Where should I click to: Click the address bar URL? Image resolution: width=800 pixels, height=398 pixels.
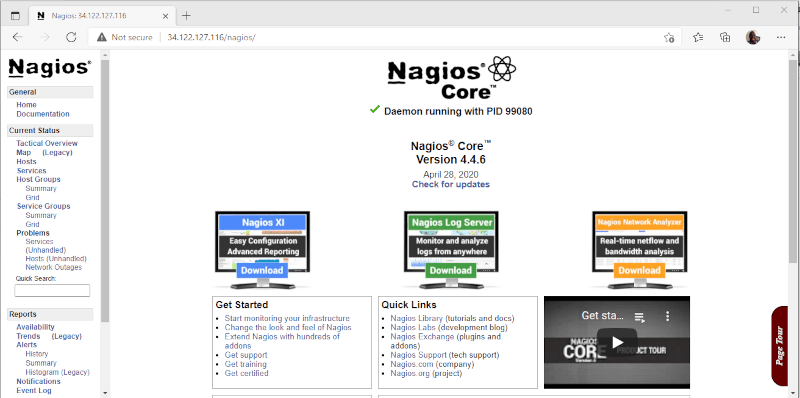tap(211, 37)
